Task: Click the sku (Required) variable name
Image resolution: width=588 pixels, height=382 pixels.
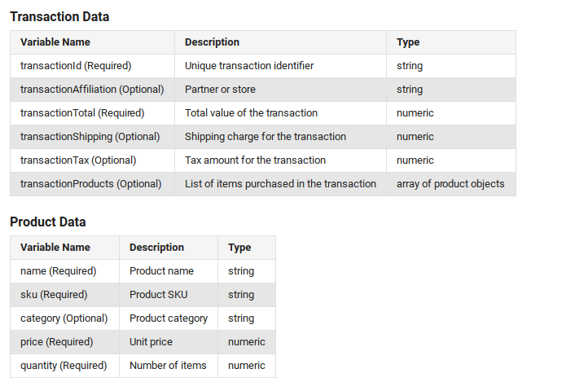Action: (54, 294)
